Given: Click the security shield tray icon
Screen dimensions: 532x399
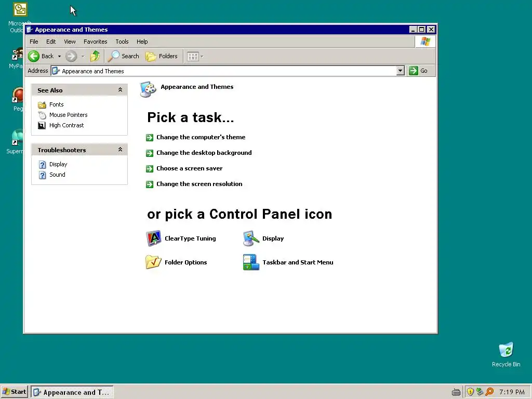Looking at the screenshot, I should point(470,392).
